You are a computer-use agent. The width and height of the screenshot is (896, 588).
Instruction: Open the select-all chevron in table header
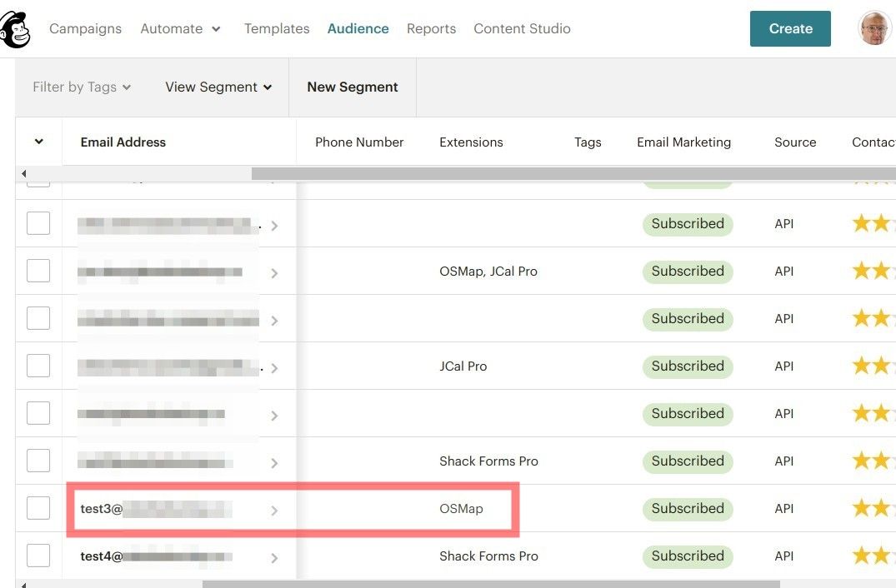pos(39,142)
